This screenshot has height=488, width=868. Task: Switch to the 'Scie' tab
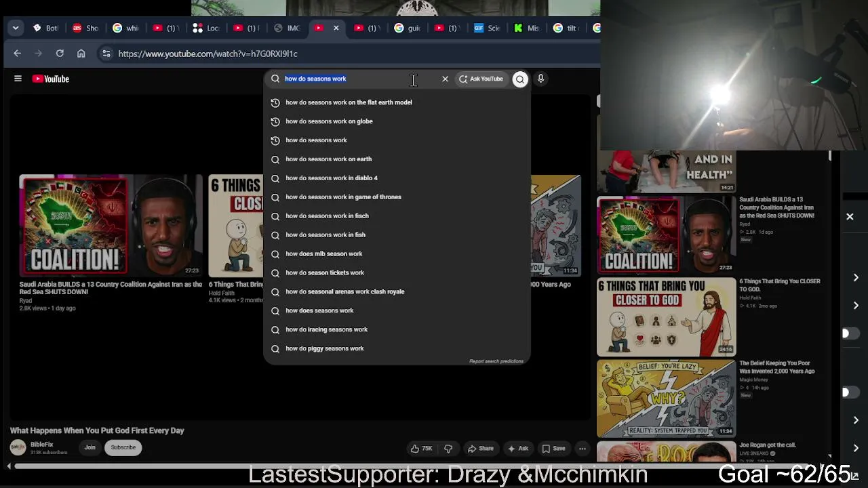488,28
